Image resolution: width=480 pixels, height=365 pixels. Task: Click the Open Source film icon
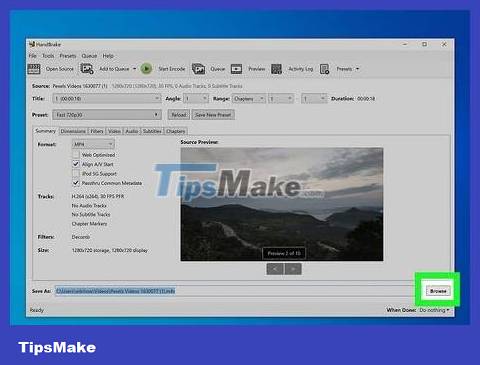34,69
